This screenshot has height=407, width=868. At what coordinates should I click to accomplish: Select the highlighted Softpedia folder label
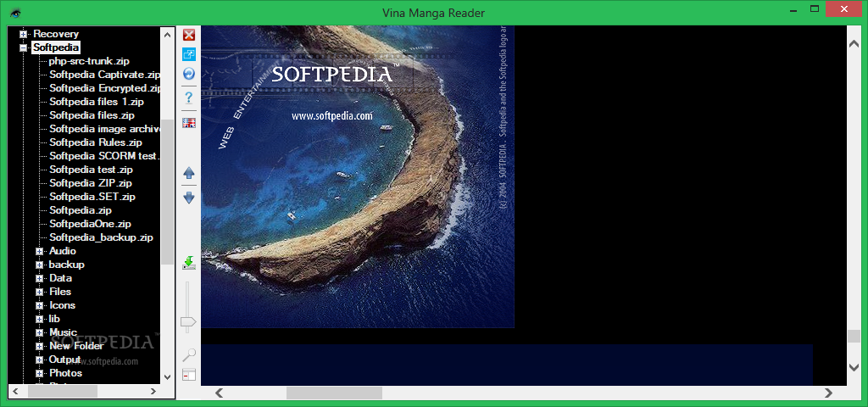coord(56,47)
